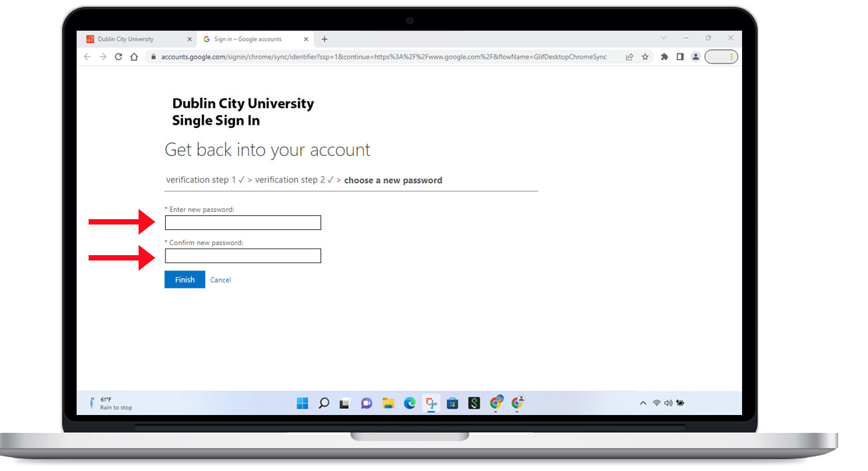
Task: Click the "Get back into your account" heading
Action: coord(267,150)
